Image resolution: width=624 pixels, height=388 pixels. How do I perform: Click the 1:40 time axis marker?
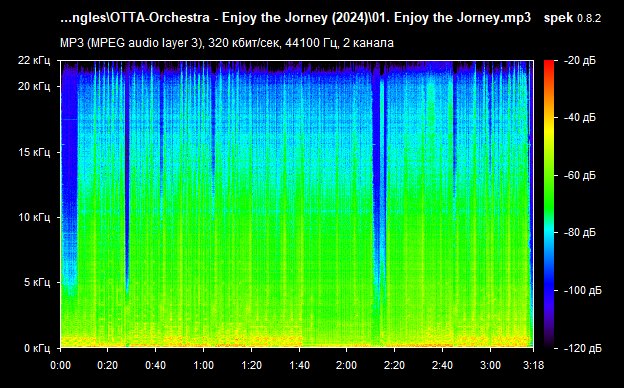click(x=299, y=365)
